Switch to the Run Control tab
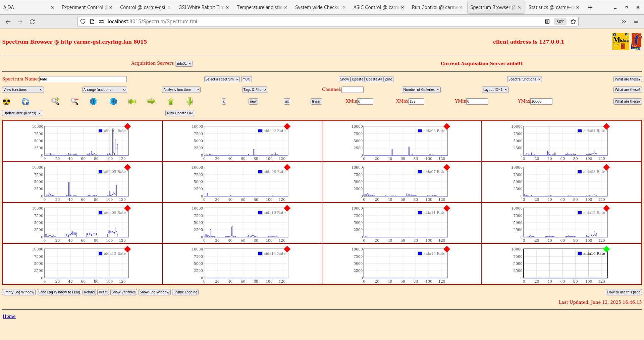Screen dimensions: 644x340 [x=434, y=7]
